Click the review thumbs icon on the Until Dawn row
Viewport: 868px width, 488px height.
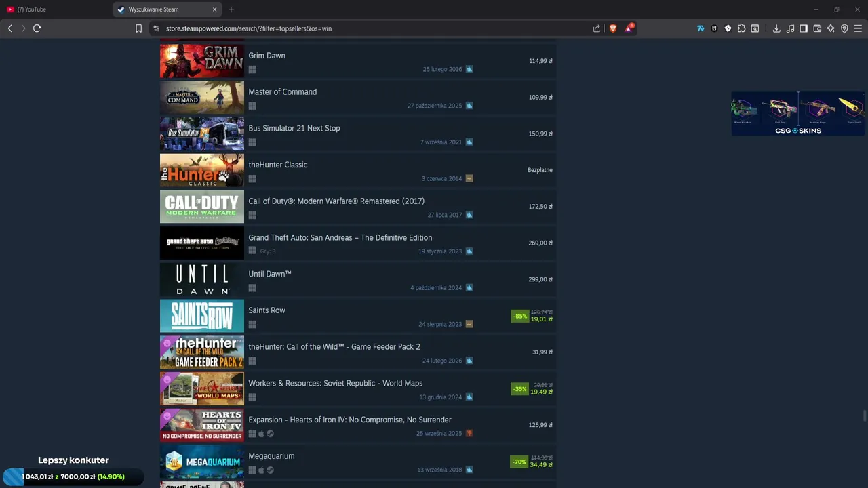tap(469, 287)
